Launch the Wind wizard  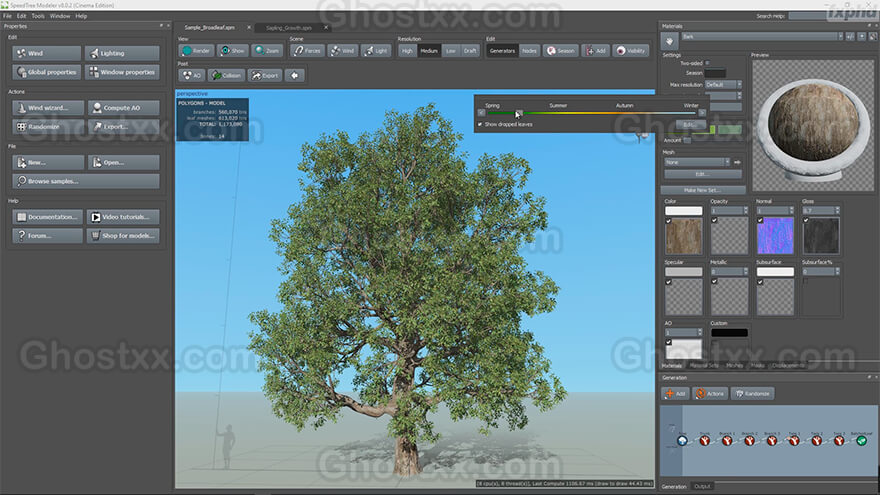48,108
